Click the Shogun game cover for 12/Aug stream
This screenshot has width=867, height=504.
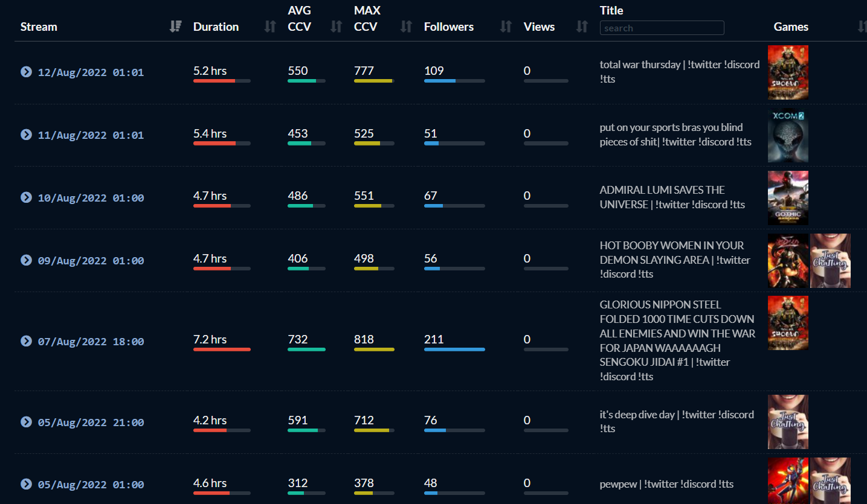pyautogui.click(x=788, y=72)
